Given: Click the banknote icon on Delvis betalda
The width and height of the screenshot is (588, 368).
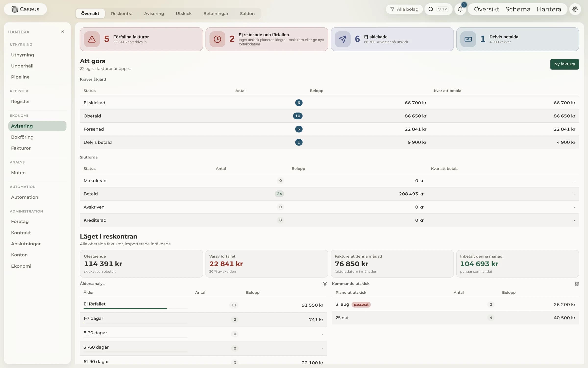Looking at the screenshot, I should click(468, 39).
